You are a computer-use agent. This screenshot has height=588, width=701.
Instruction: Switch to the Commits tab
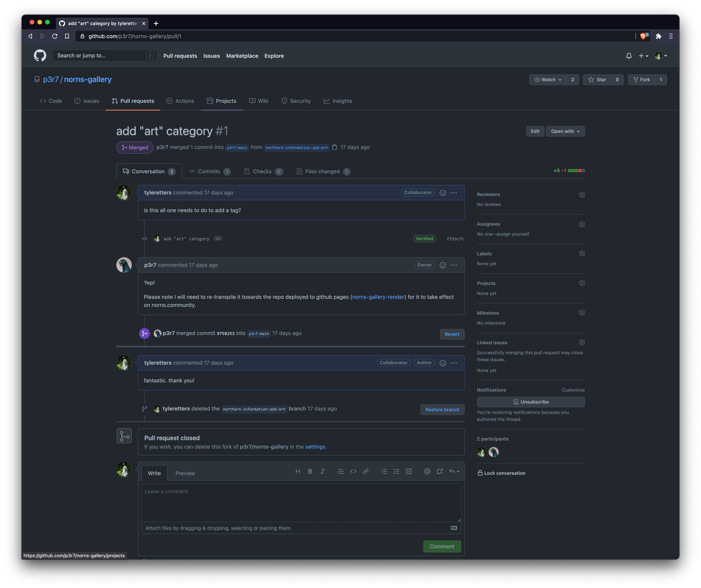(210, 171)
